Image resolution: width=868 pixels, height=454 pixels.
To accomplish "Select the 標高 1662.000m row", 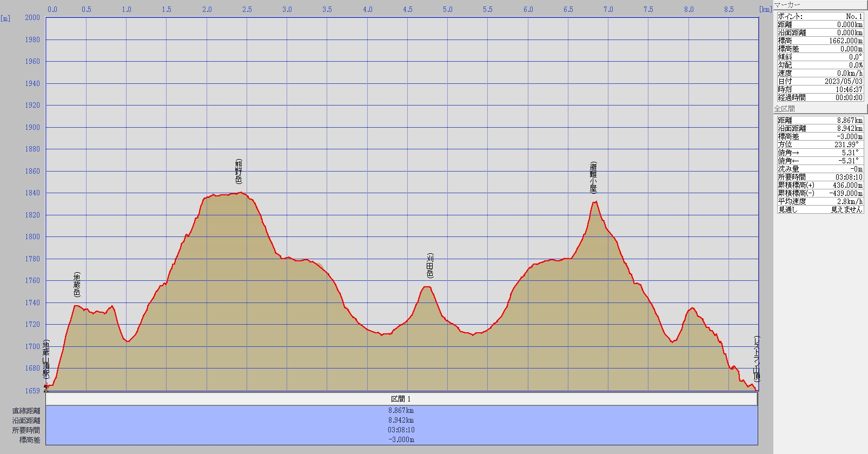I will click(x=820, y=41).
